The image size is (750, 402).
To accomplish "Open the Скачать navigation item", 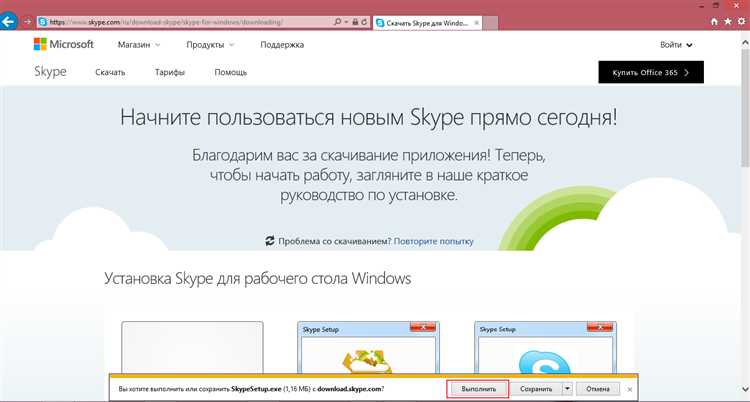I will coord(110,73).
